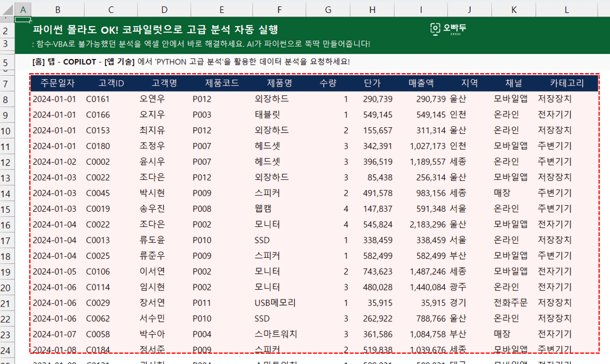Select row 15 by clicking its row header
Screen dimensions: 610x364
[x=7, y=209]
